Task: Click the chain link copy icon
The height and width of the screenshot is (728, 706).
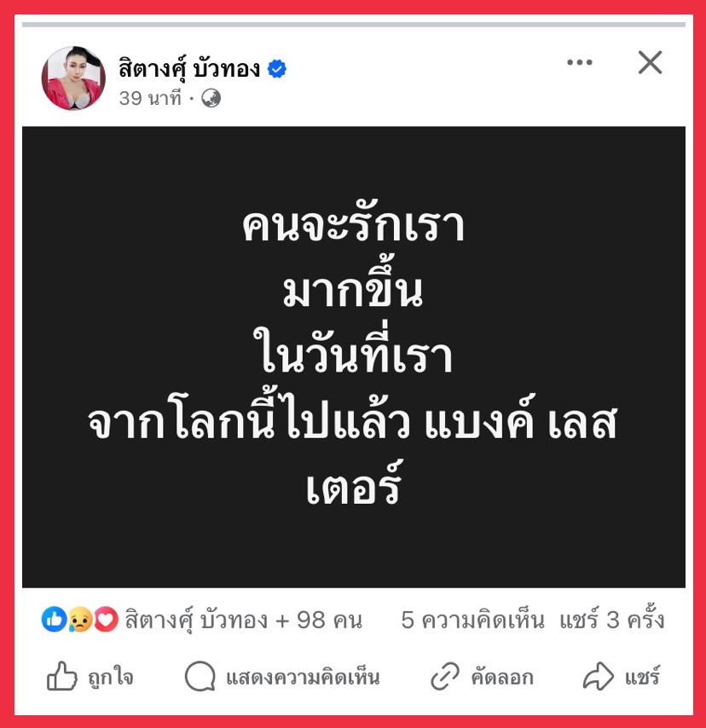Action: coord(445,676)
